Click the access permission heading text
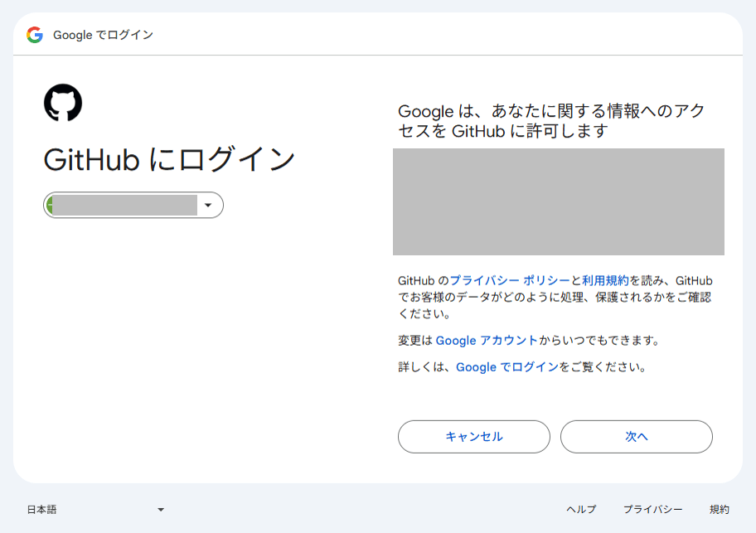The image size is (756, 533). [551, 121]
